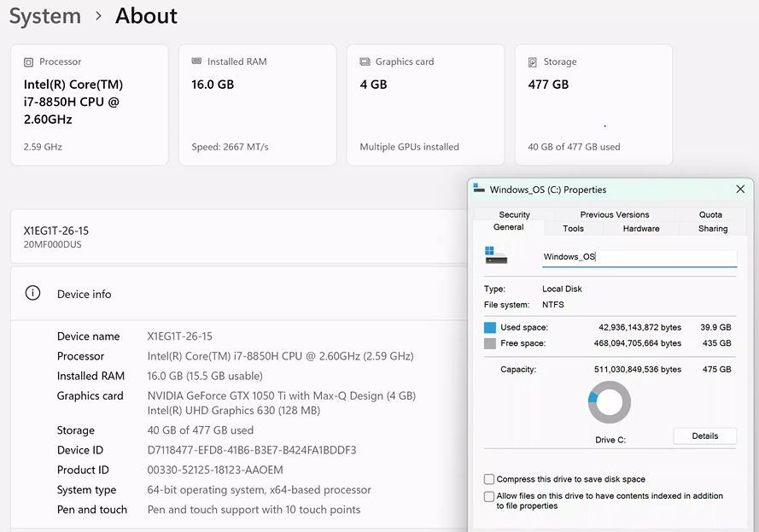Click Pen and touch support value

click(x=254, y=510)
